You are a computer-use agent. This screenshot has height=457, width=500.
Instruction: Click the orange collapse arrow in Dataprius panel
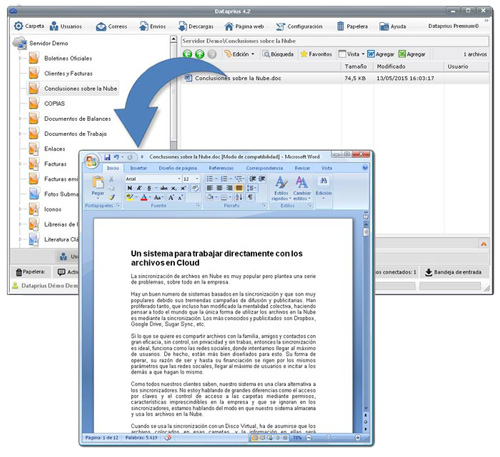(x=484, y=244)
